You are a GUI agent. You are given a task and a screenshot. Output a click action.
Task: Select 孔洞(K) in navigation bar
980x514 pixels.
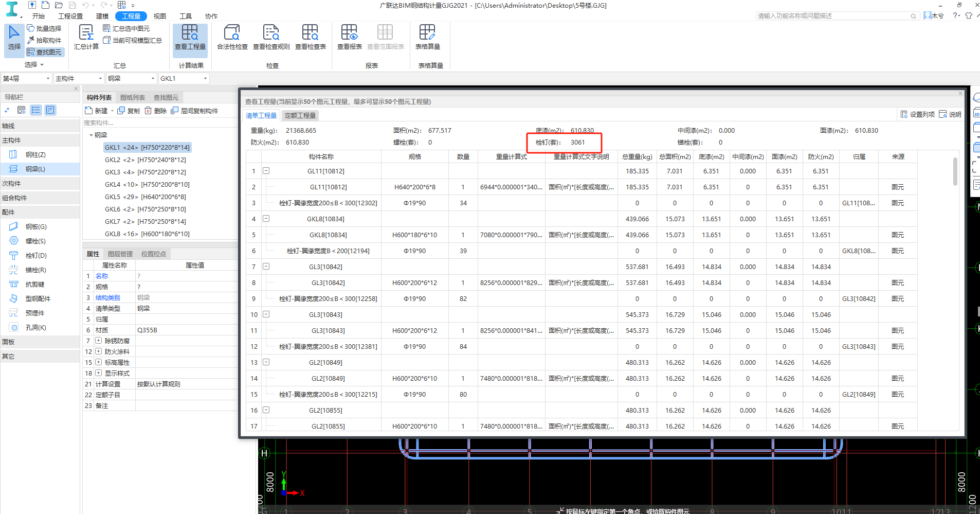pos(35,327)
